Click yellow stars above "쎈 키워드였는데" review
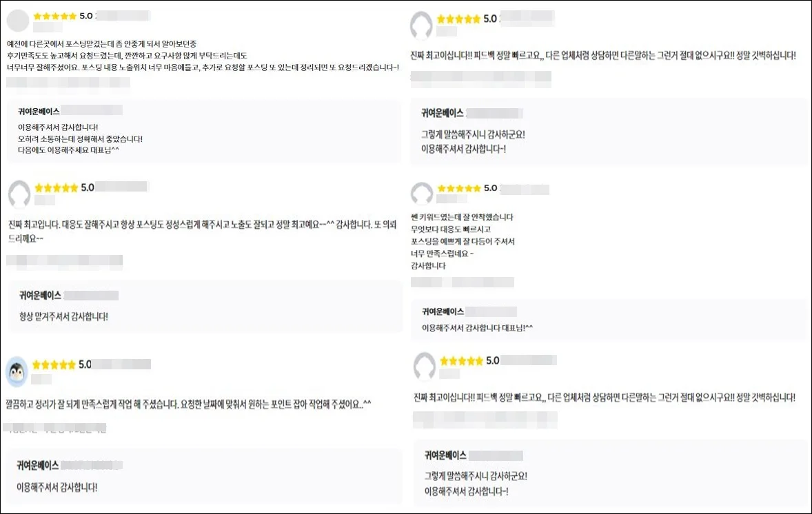Image resolution: width=812 pixels, height=514 pixels. click(x=459, y=188)
